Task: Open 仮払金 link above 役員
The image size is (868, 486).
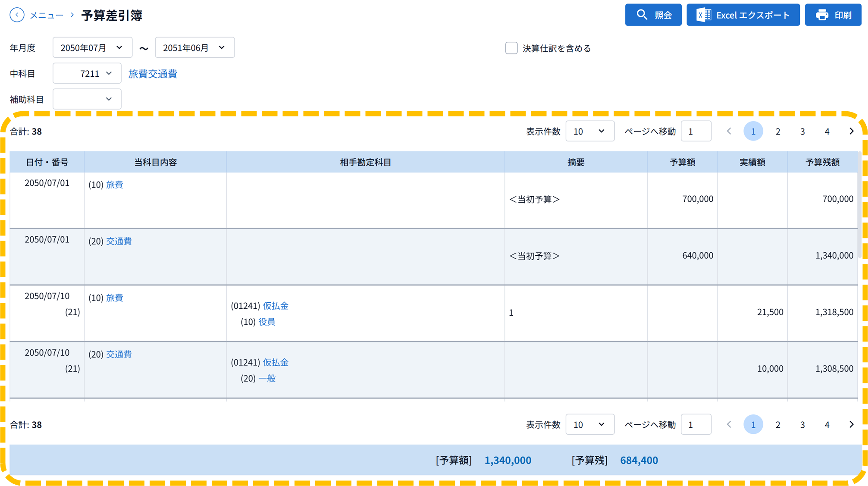Action: click(276, 306)
